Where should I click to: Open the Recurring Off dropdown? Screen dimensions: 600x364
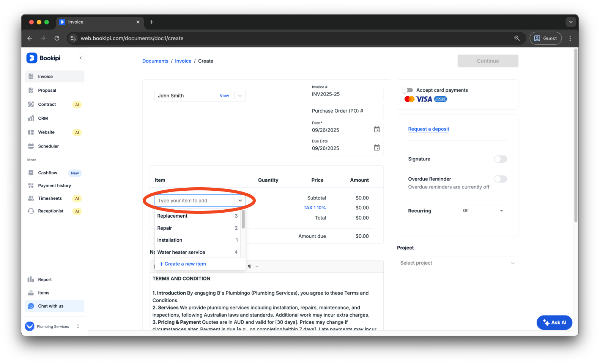tap(483, 210)
